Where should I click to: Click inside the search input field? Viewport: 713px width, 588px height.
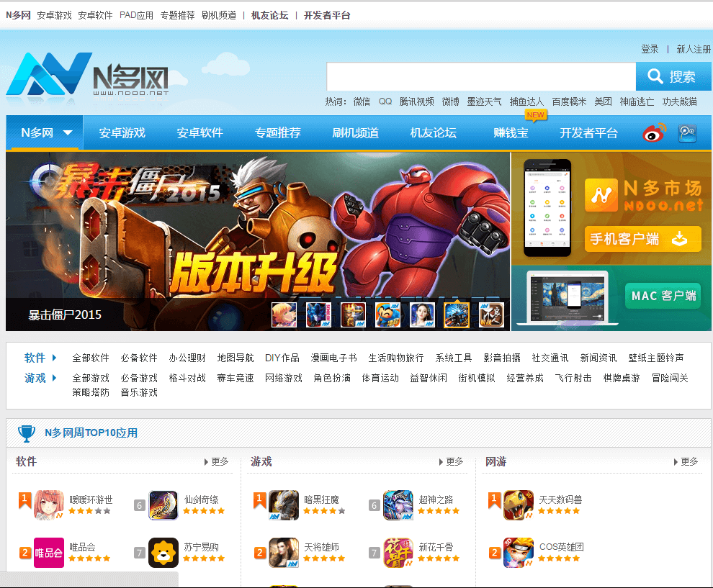[481, 76]
